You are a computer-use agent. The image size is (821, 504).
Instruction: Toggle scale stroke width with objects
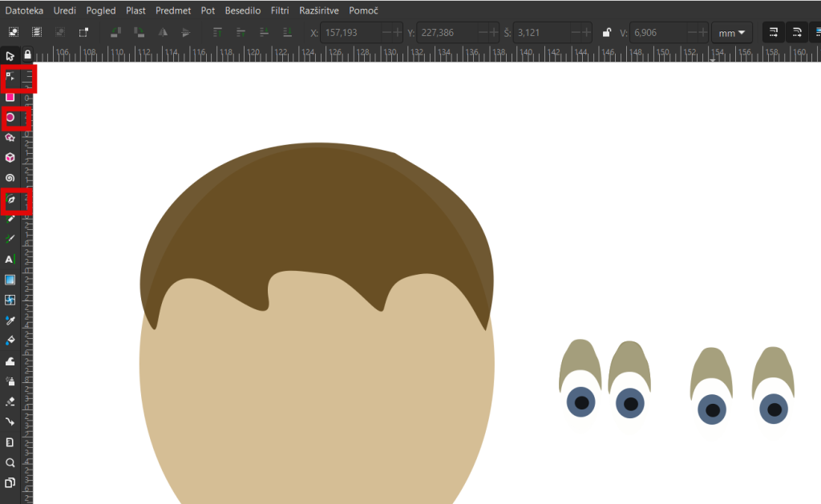[x=774, y=32]
